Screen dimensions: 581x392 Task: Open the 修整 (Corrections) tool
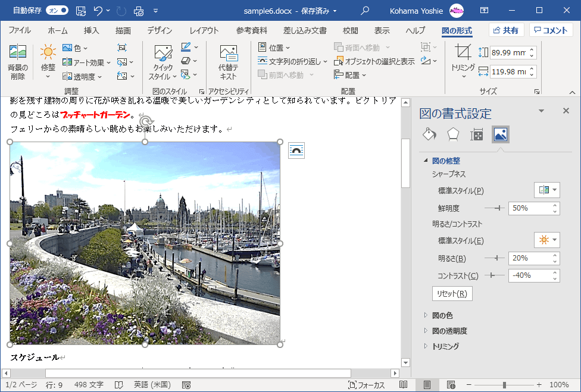click(48, 59)
